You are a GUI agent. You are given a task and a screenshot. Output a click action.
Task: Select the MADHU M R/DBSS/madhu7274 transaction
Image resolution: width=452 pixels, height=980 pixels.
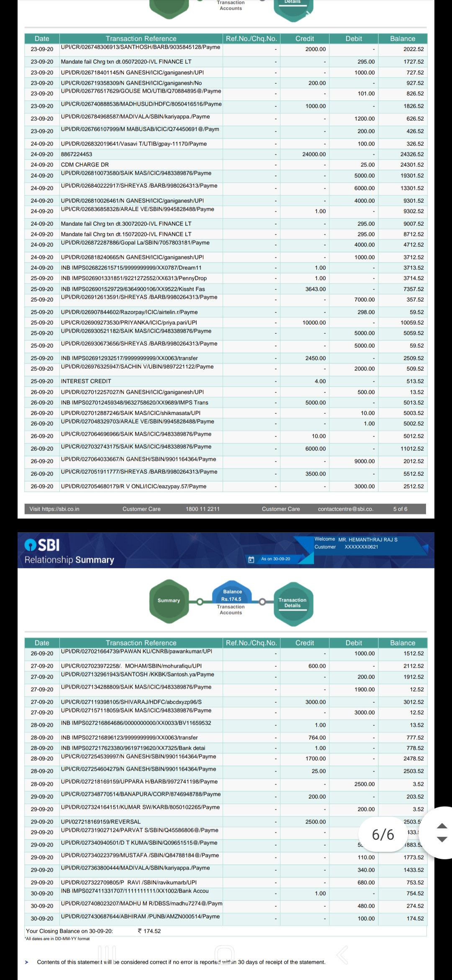(x=141, y=903)
